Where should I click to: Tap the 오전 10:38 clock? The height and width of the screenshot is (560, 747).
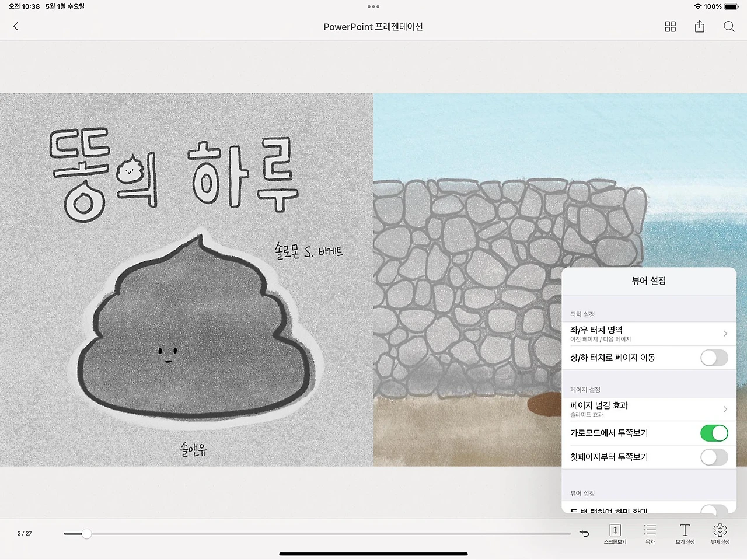tap(24, 6)
